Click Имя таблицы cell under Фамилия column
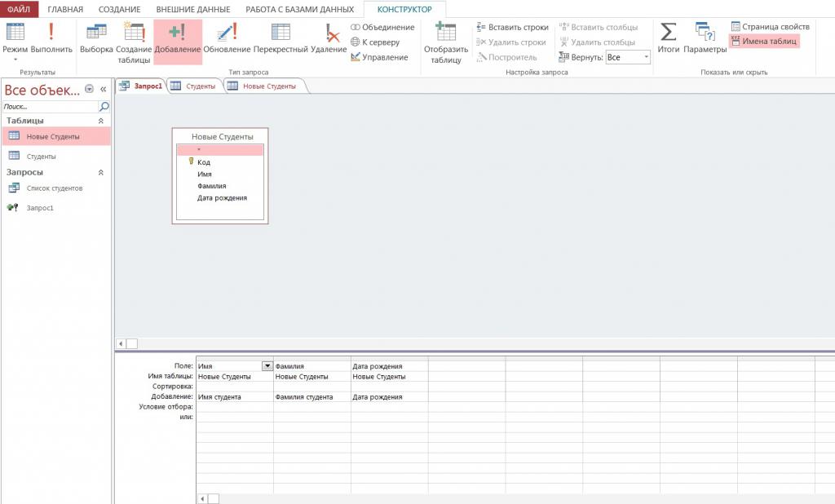Viewport: 835px width, 504px height. 312,376
